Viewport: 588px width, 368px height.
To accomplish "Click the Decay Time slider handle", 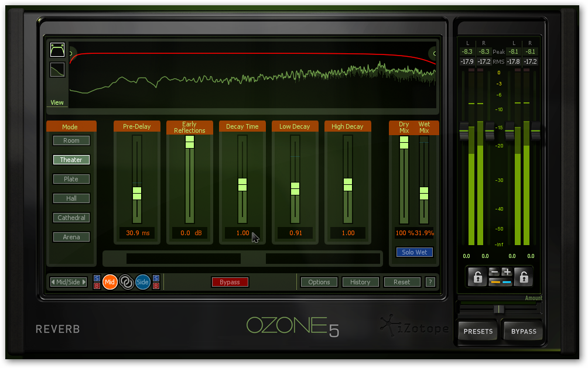I will pos(242,184).
